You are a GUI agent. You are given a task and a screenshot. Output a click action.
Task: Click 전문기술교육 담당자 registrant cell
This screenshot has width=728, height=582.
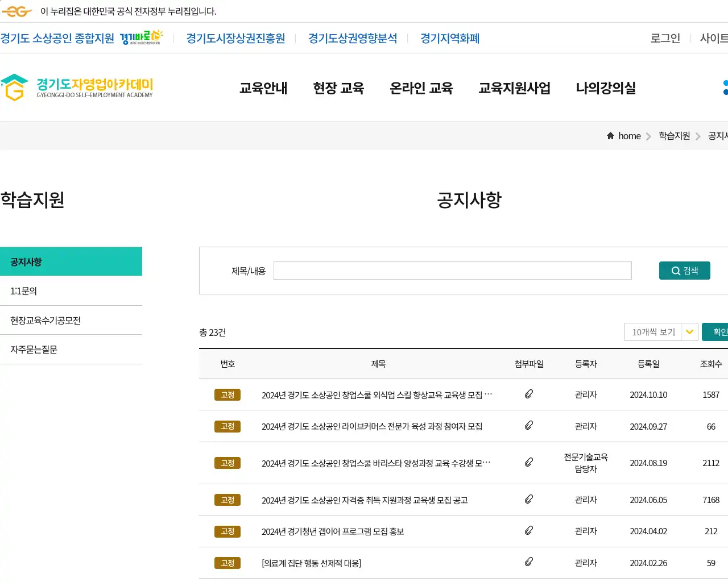click(586, 463)
